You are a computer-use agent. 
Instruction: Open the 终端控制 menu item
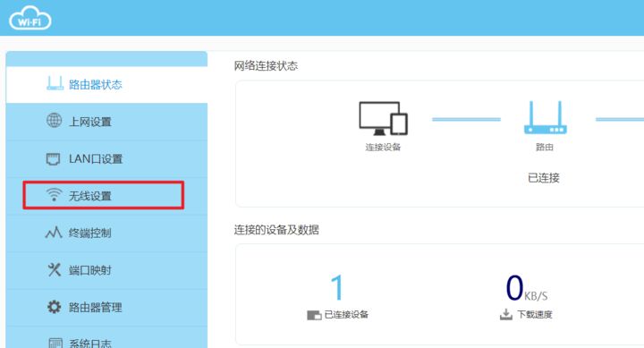click(106, 233)
